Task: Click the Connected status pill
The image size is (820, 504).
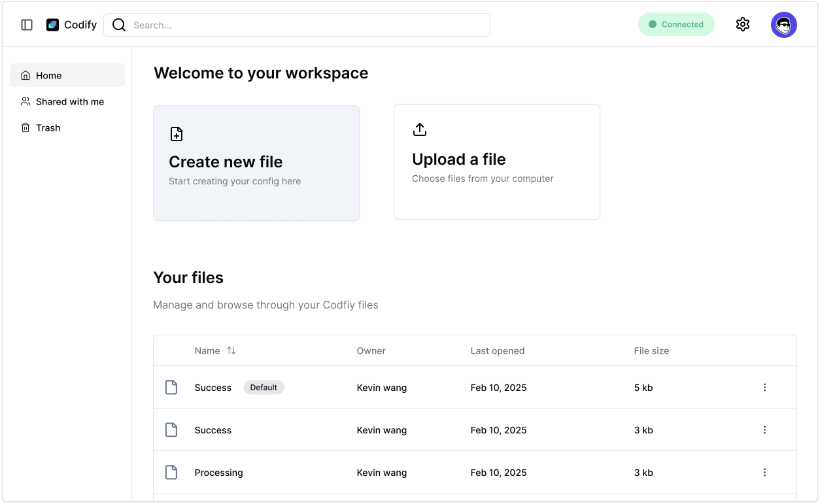Action: tap(676, 24)
